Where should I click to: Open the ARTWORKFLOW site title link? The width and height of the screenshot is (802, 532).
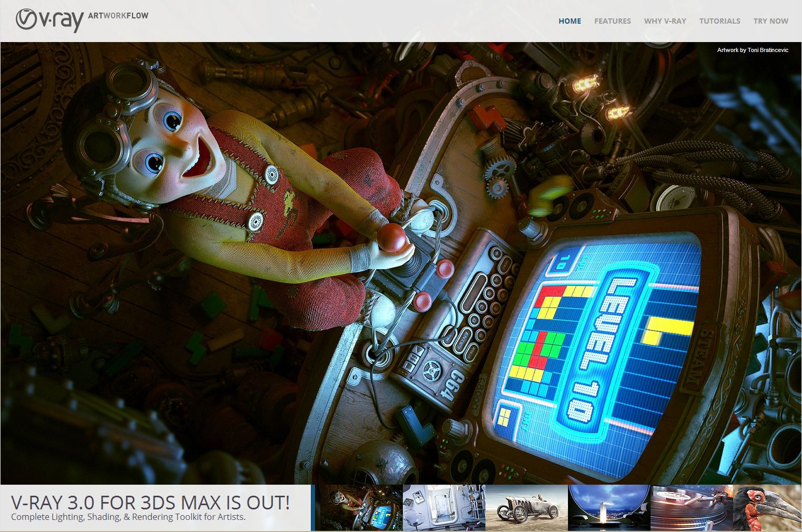118,16
